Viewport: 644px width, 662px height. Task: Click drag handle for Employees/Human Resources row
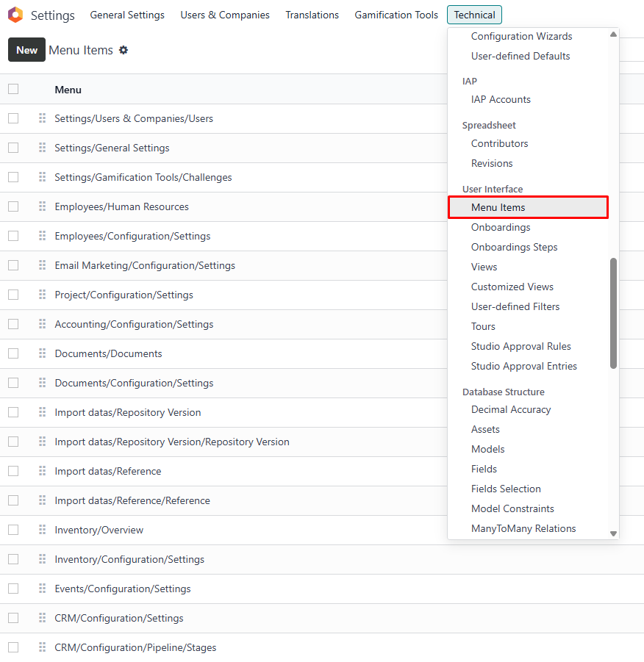pos(42,206)
